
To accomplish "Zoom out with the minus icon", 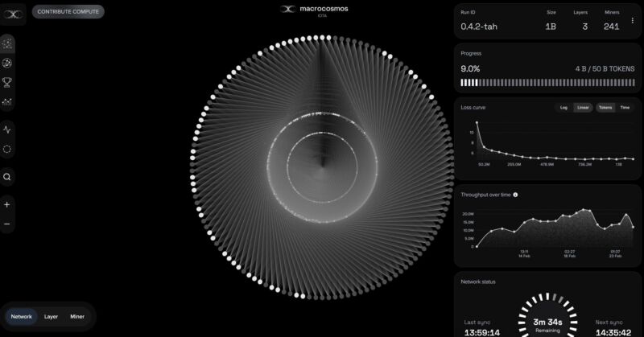I will pyautogui.click(x=7, y=224).
